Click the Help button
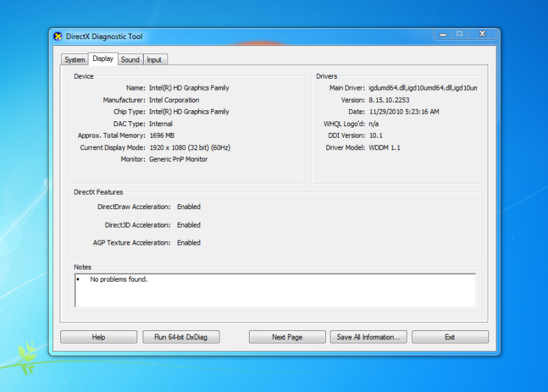548x392 pixels. [99, 337]
